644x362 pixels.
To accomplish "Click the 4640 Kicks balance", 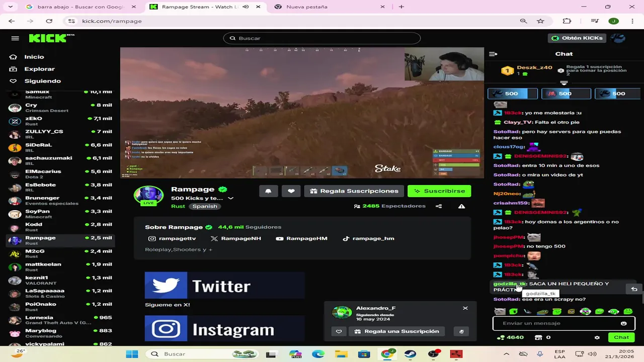I will (511, 337).
